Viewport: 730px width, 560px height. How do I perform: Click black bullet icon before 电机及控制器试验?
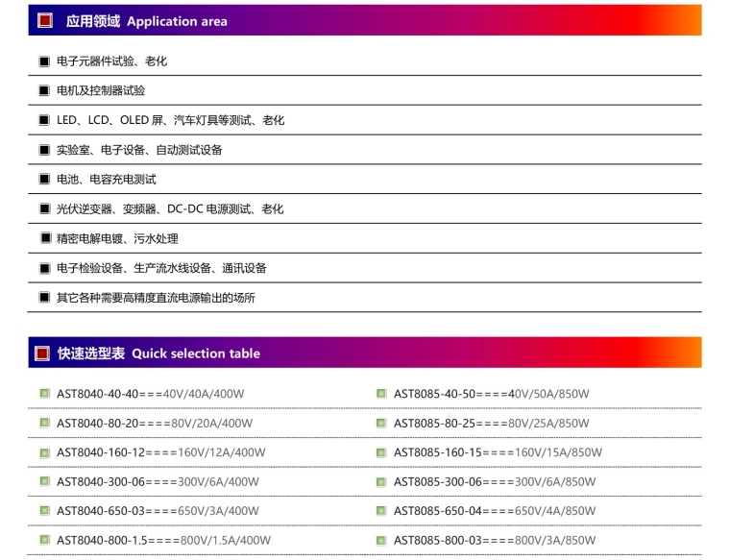tap(44, 91)
